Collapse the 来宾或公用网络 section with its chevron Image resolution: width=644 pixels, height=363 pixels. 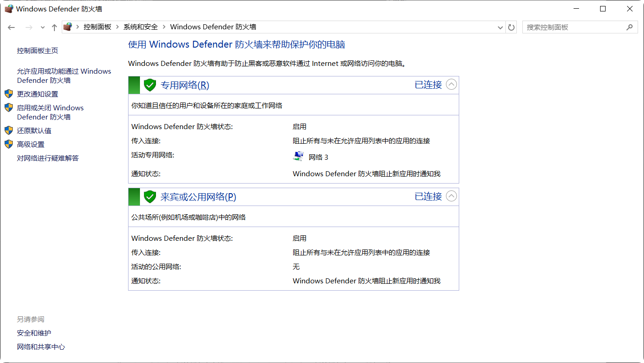tap(451, 196)
